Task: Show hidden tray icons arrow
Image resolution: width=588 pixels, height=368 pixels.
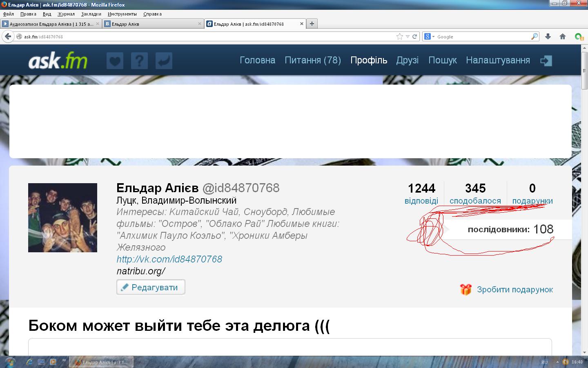Action: point(557,362)
